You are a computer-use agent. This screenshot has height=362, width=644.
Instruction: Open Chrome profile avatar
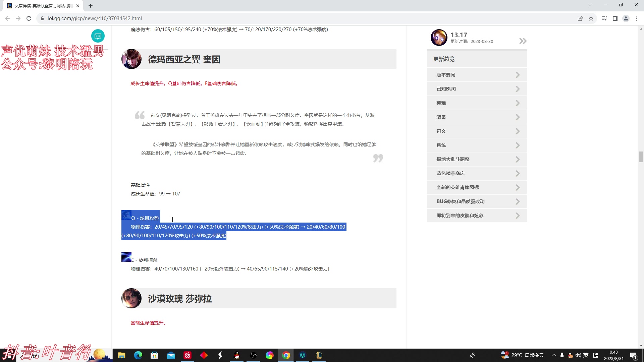point(626,18)
